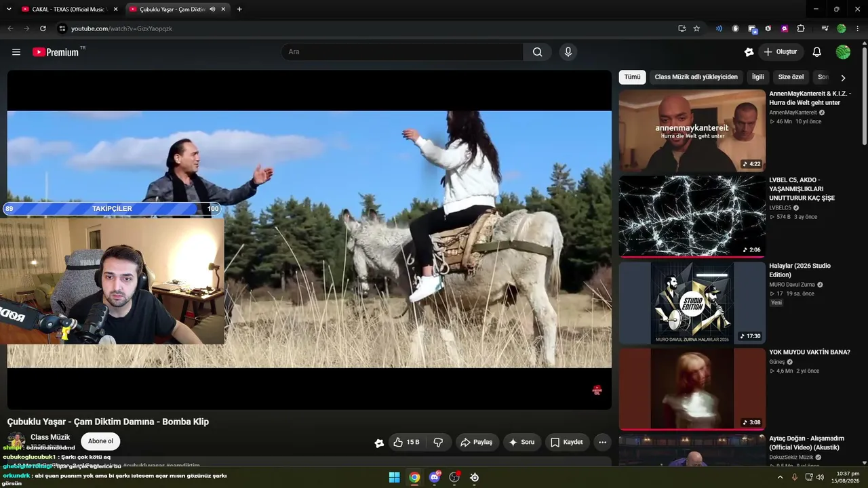Image resolution: width=868 pixels, height=488 pixels.
Task: Select the Tümü filter chip
Action: 632,77
